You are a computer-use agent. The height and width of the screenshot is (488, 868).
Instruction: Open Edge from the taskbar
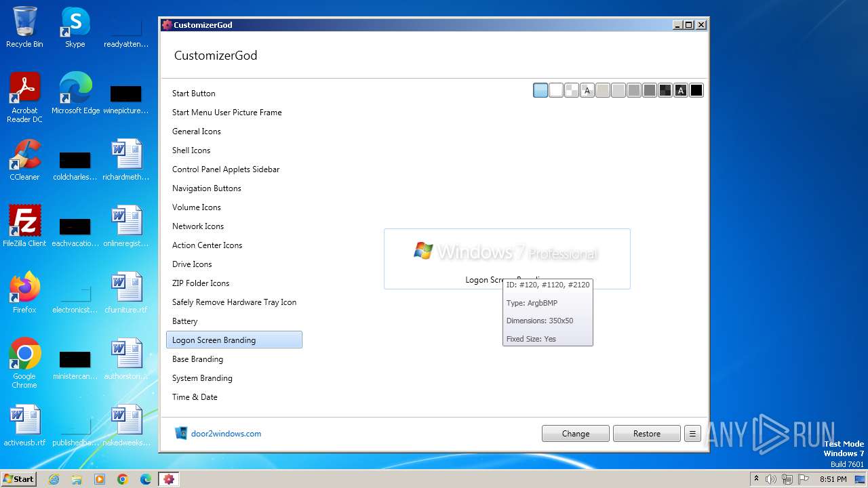[146, 479]
